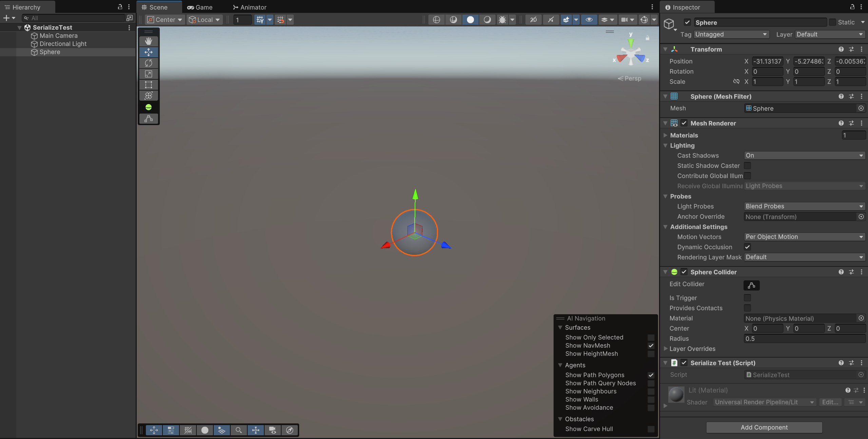Click the Lit material preview sphere

676,395
